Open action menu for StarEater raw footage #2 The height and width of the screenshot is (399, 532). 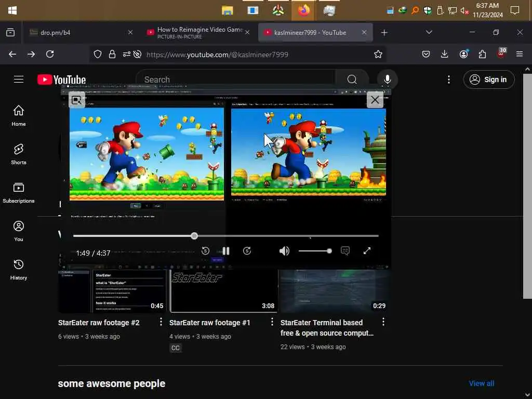coord(161,322)
